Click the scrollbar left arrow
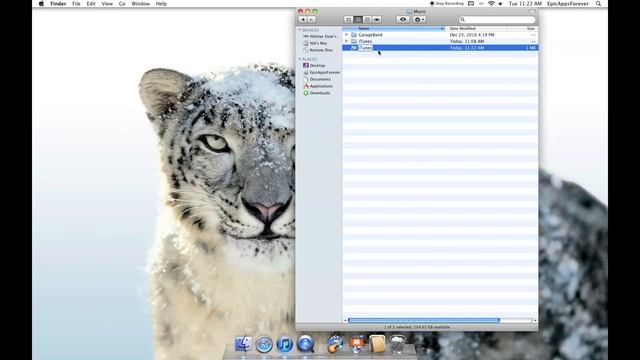Viewport: 640px width, 360px height. coord(345,321)
